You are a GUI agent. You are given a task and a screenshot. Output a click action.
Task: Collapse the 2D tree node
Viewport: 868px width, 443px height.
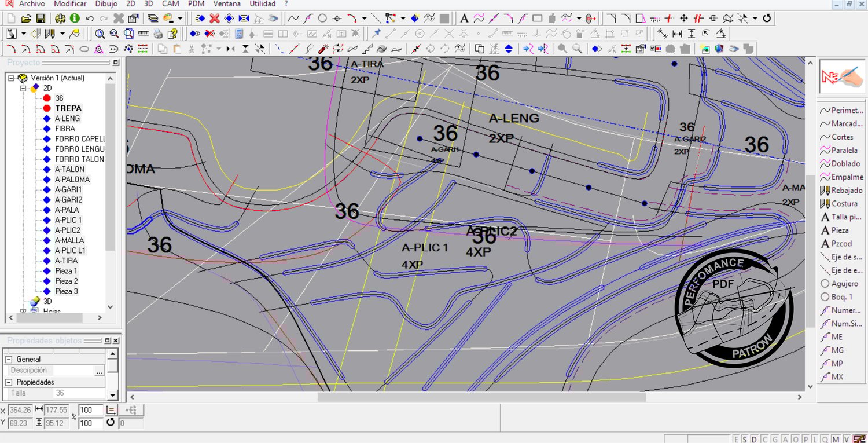click(24, 88)
